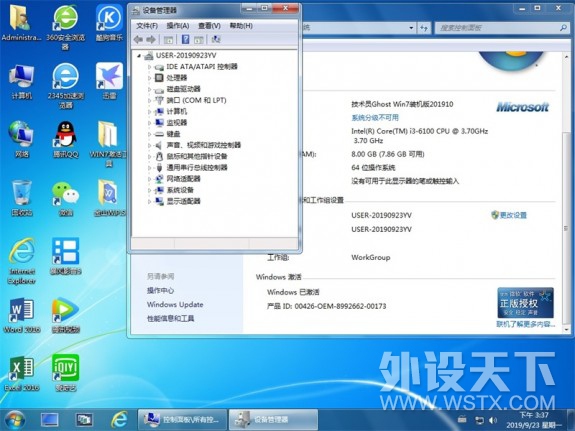Open the address bar dropdown arrow in Control Panel
Viewport: 575px width, 431px height.
click(x=411, y=28)
